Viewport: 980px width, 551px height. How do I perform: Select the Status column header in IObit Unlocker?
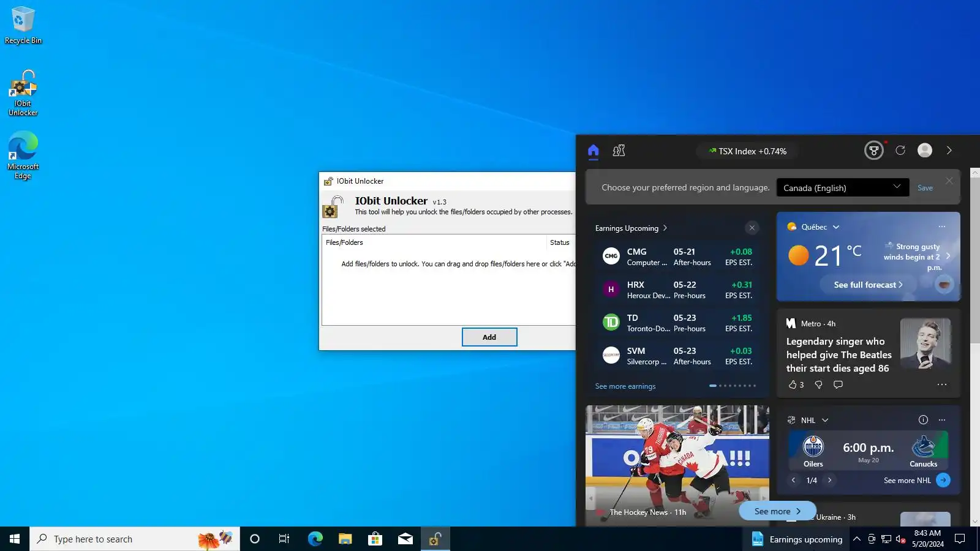point(560,242)
